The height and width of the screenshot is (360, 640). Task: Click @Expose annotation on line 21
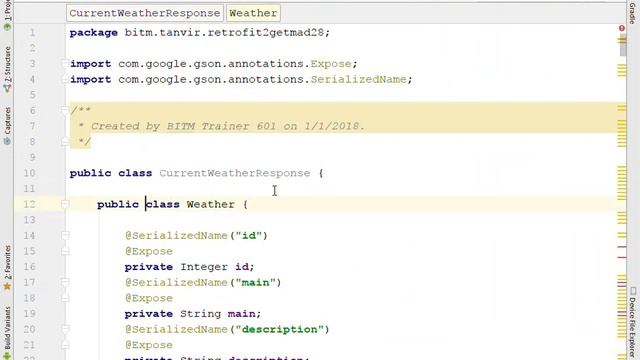(x=149, y=345)
